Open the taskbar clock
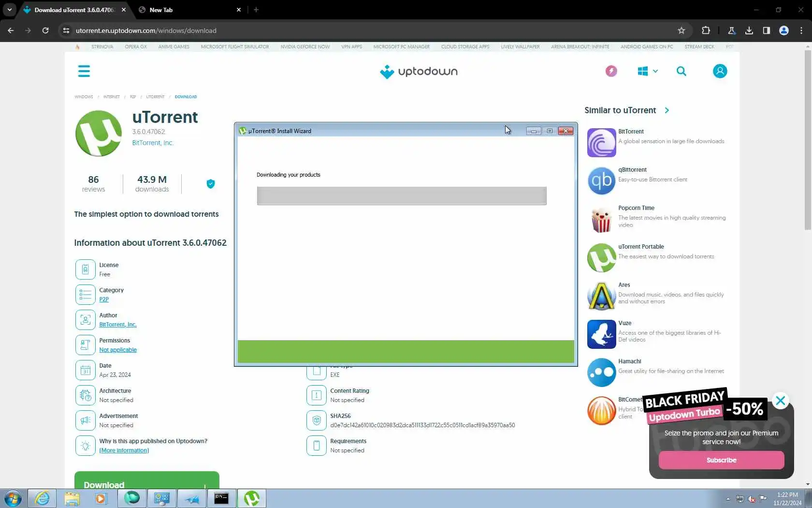Screen dimensions: 812x508 tap(787, 499)
